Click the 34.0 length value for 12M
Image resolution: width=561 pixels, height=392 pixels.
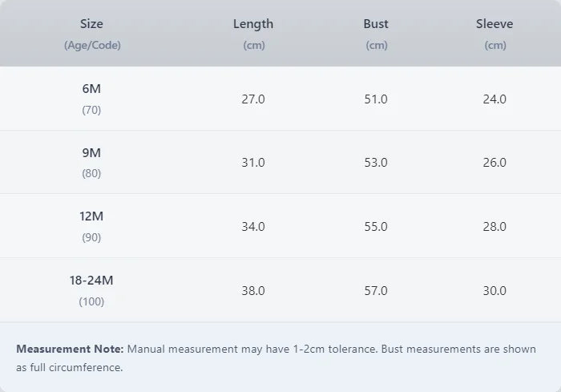tap(253, 227)
